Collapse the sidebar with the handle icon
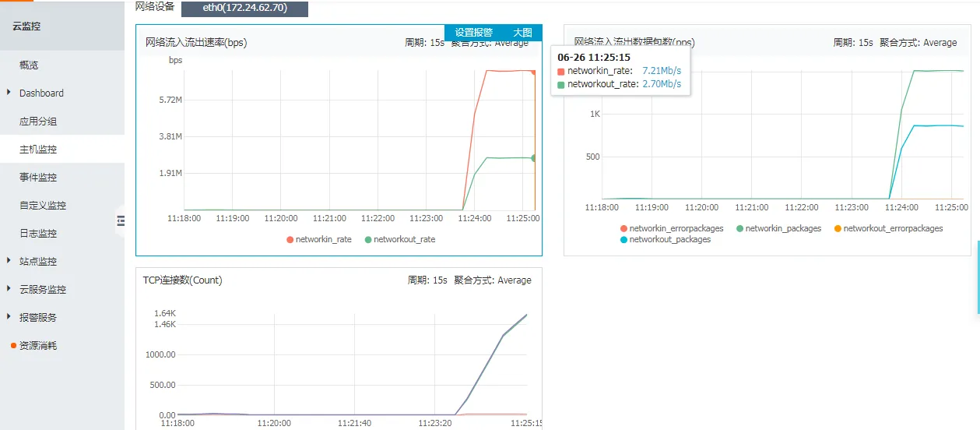This screenshot has width=980, height=430. click(121, 221)
